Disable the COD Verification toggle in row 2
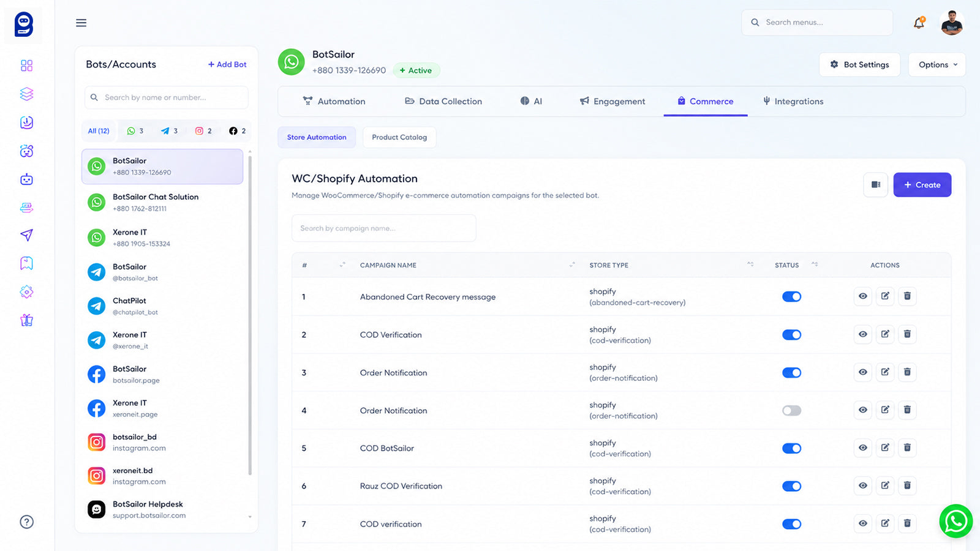Screen dimensions: 980x551 791,335
